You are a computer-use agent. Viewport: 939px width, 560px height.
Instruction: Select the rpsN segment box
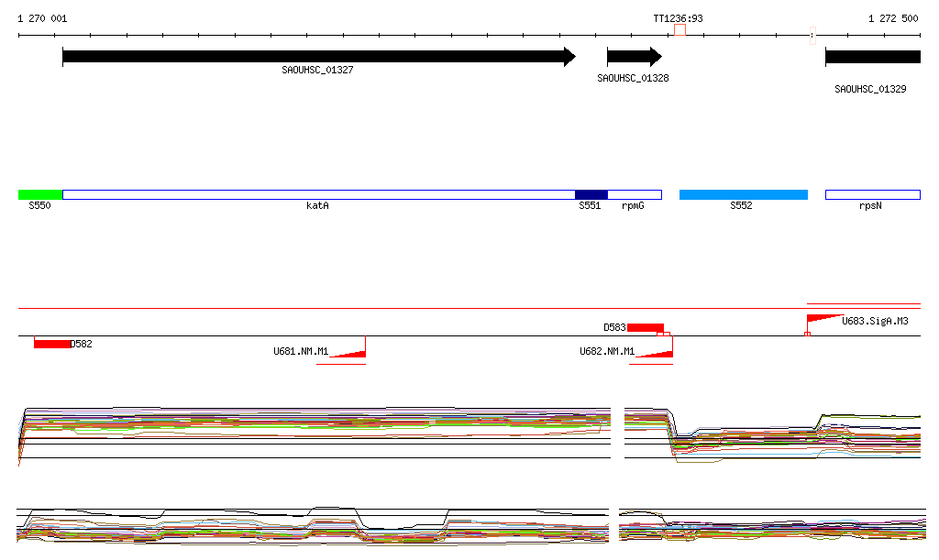pyautogui.click(x=873, y=194)
